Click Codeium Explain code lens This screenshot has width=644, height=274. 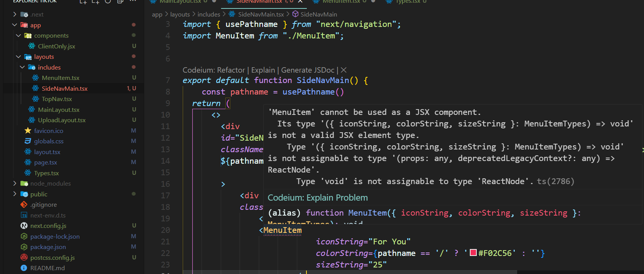tap(263, 70)
